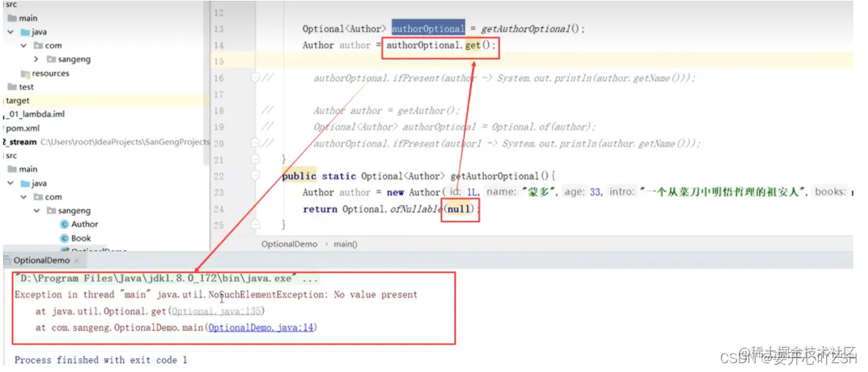Image resolution: width=868 pixels, height=372 pixels.
Task: Select the resources folder row
Action: pos(51,73)
